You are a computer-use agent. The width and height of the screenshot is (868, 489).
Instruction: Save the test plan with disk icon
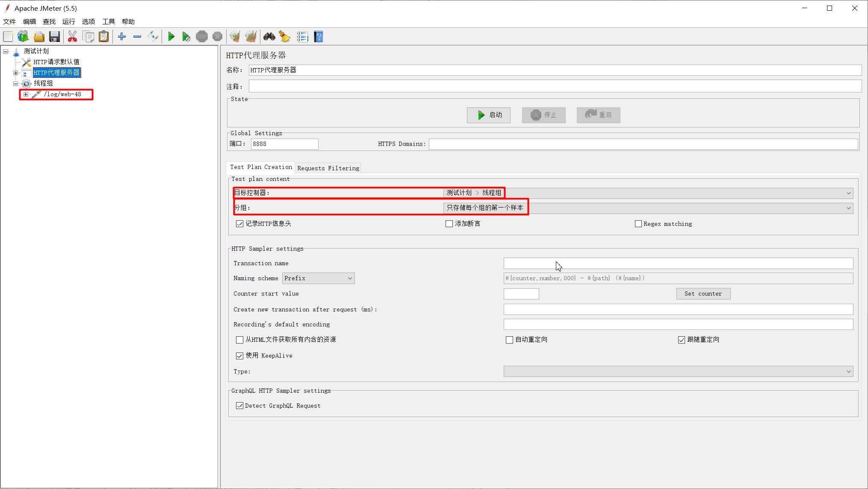[54, 37]
